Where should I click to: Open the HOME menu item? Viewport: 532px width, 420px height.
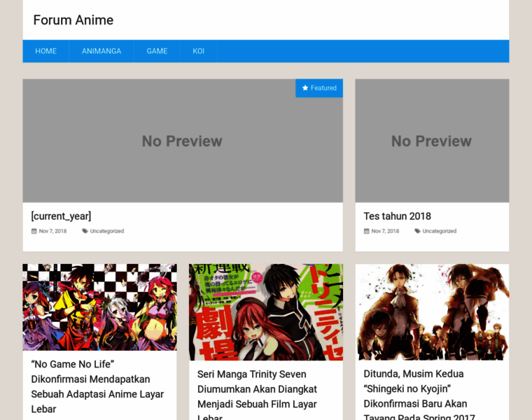(45, 51)
